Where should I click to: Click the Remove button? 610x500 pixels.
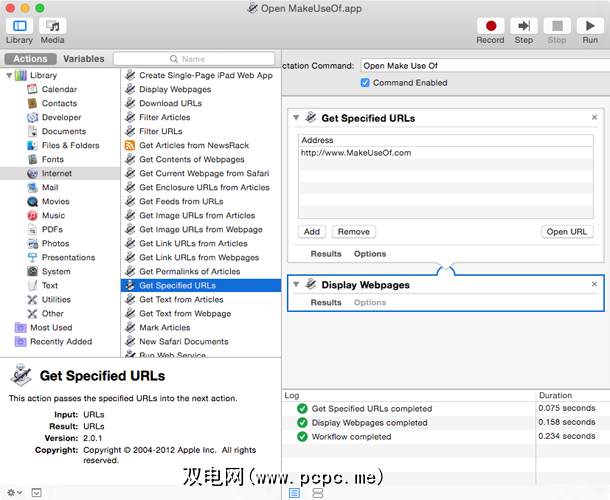point(354,232)
